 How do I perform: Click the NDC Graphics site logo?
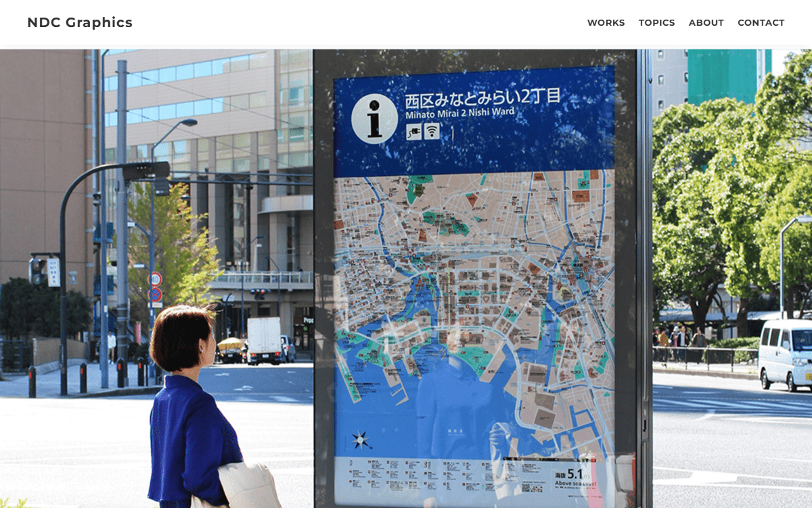point(80,22)
